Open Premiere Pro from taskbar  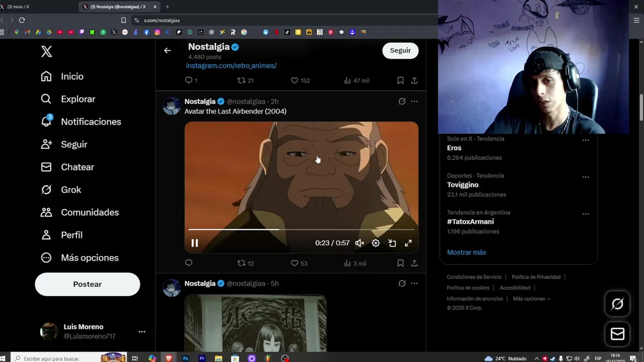pos(202,358)
